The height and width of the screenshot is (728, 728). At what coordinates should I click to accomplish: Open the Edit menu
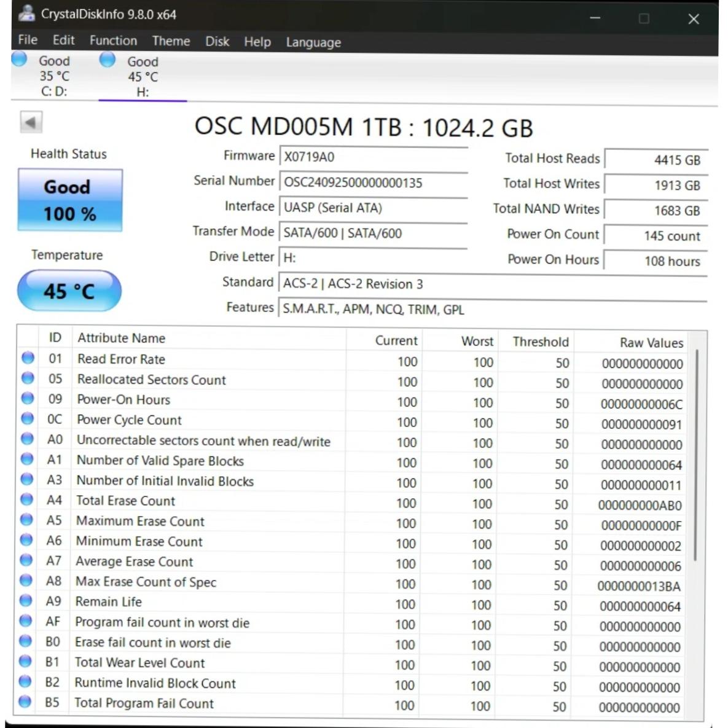[64, 41]
